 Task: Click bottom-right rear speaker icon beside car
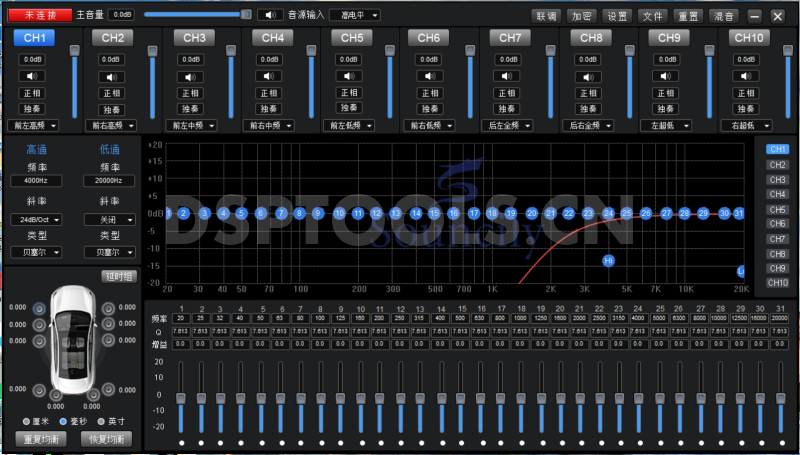(108, 390)
